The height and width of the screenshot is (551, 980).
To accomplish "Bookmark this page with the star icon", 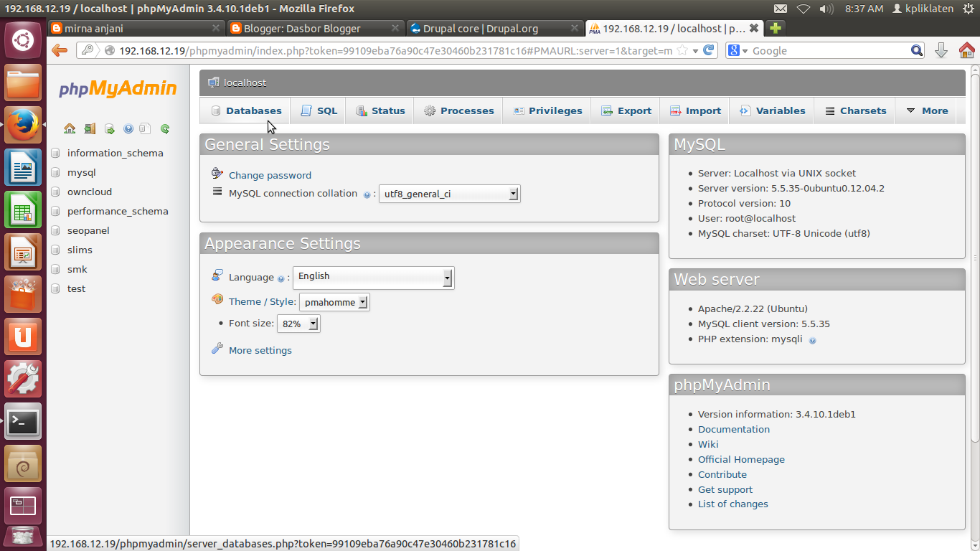I will tap(683, 50).
